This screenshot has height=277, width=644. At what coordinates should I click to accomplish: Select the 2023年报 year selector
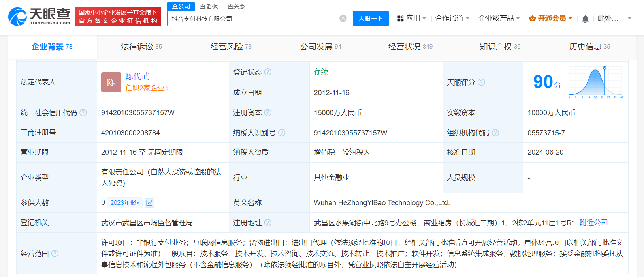(x=124, y=203)
